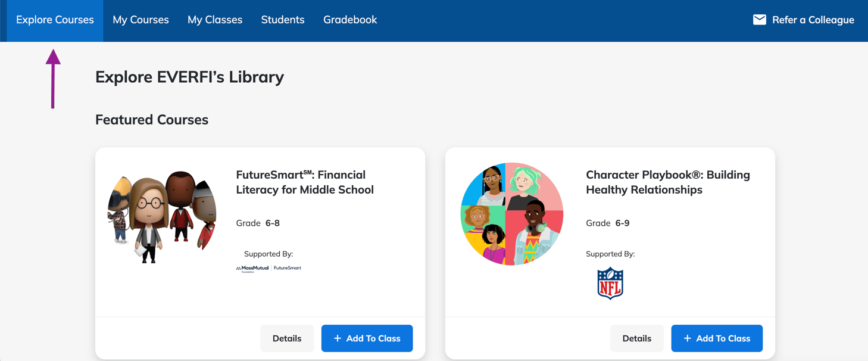Viewport: 868px width, 361px height.
Task: Click the Featured Courses heading
Action: pos(152,120)
